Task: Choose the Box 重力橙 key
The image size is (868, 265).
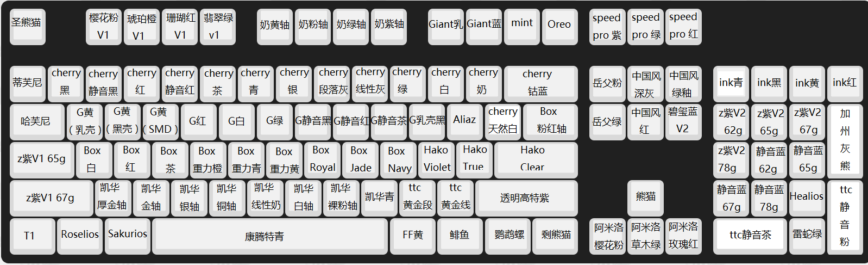Action: 207,159
